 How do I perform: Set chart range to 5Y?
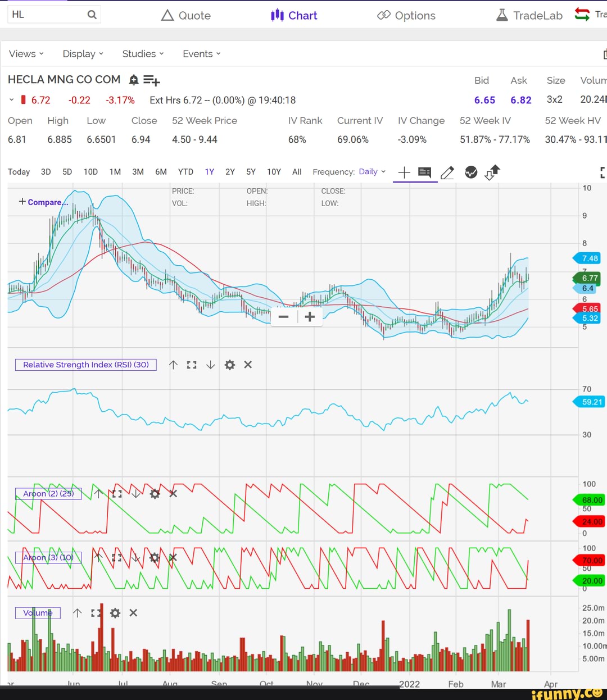click(251, 172)
